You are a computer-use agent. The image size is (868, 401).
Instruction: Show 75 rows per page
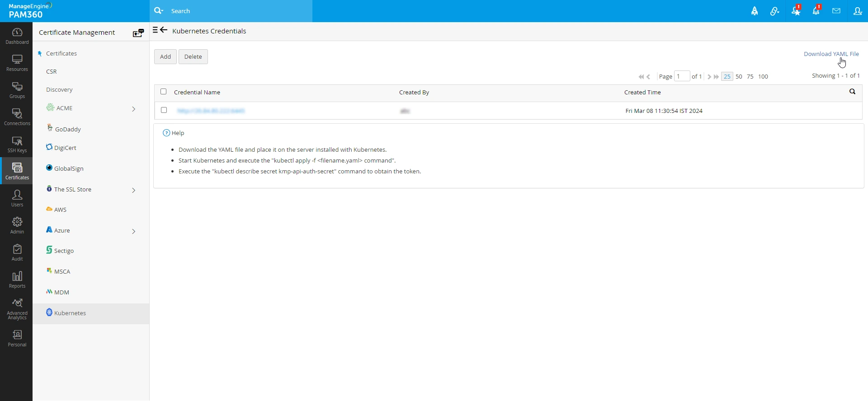(x=750, y=76)
